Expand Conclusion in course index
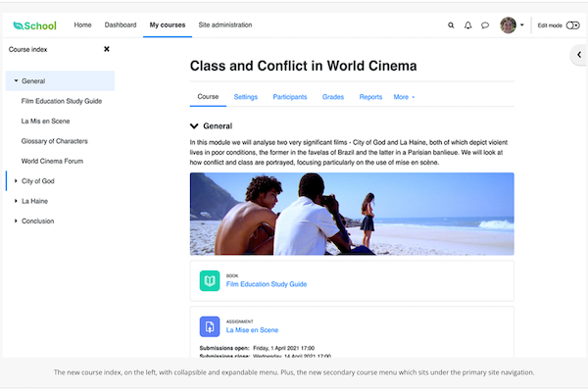 point(16,221)
